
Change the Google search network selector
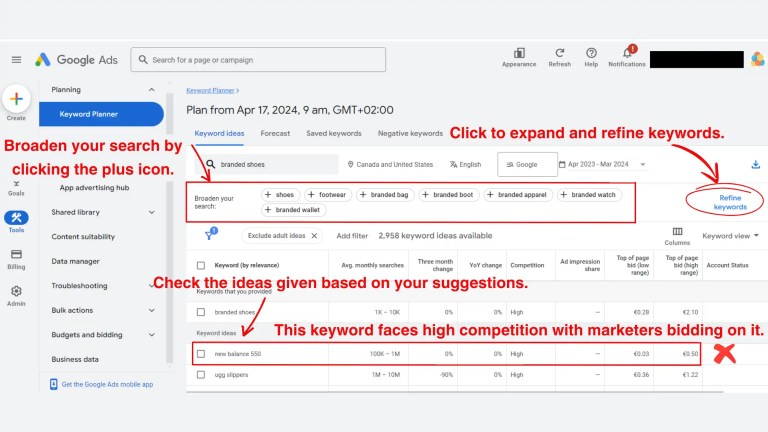pos(527,165)
